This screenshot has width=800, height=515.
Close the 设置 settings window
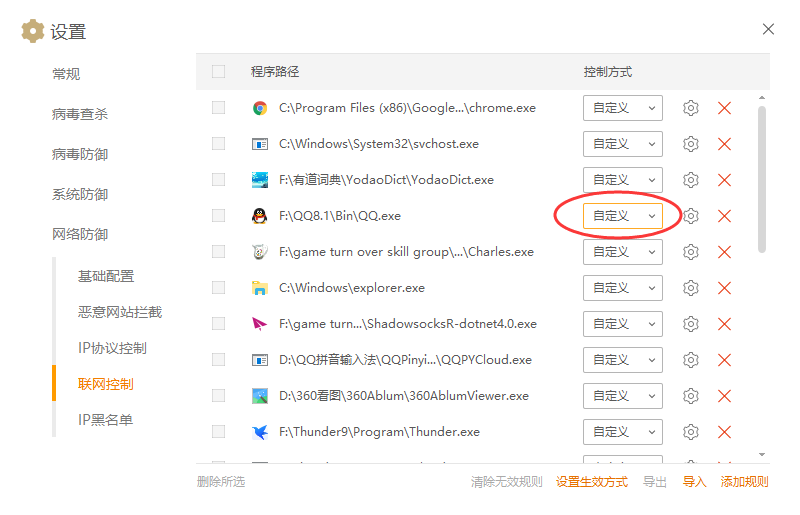(768, 29)
